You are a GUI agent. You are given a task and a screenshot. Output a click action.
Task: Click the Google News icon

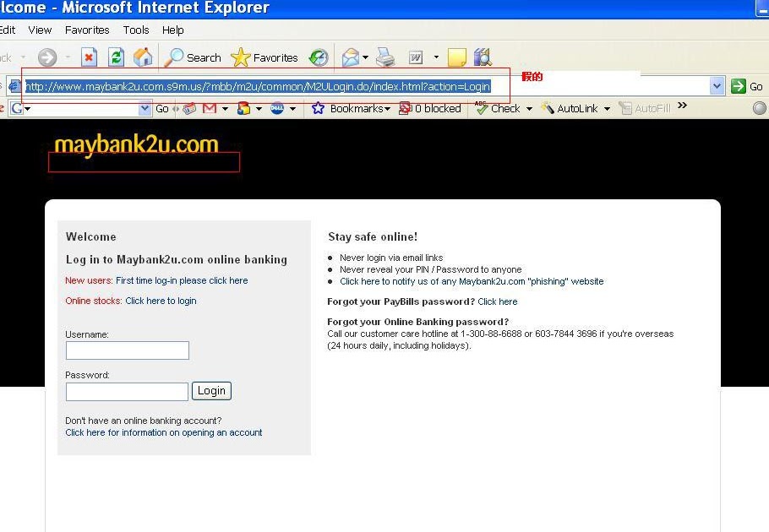click(x=189, y=108)
